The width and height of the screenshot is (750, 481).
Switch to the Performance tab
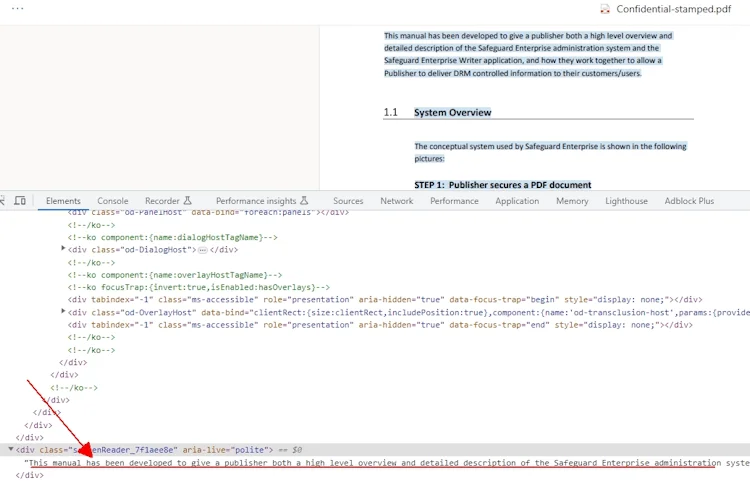[x=454, y=201]
